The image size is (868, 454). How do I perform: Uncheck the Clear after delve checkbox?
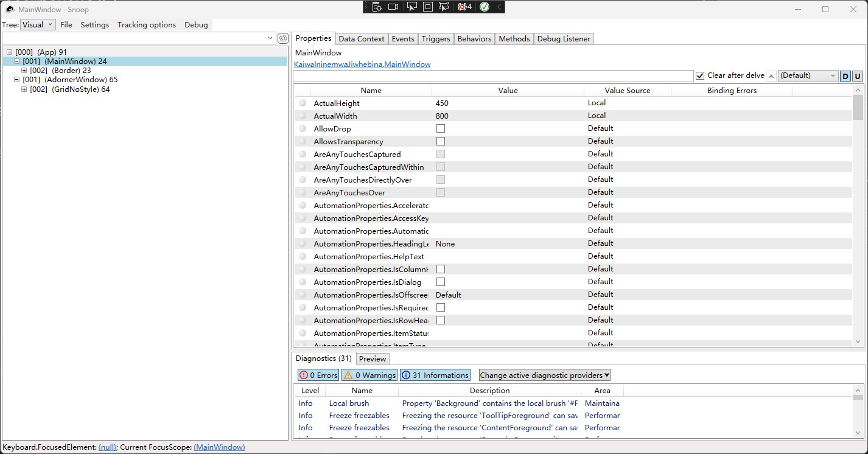tap(700, 75)
